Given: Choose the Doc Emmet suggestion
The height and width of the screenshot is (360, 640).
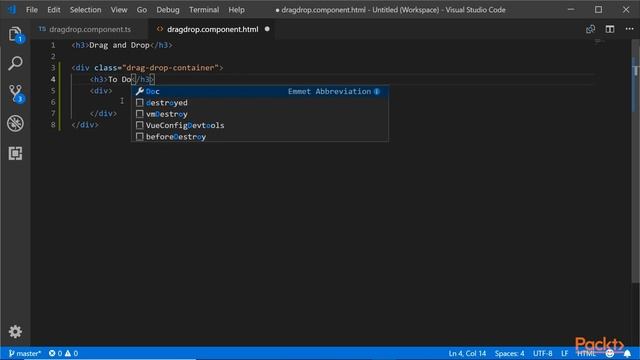Looking at the screenshot, I should tap(260, 91).
